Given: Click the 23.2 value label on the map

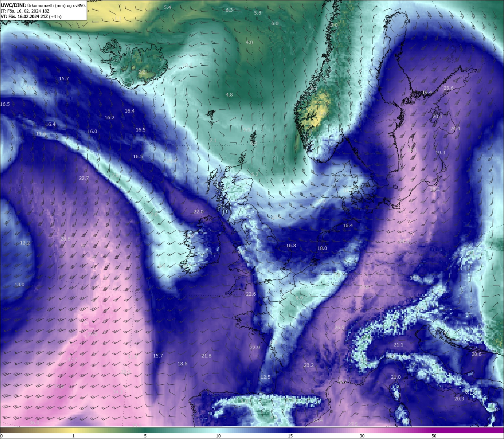Looking at the screenshot, I should (309, 365).
